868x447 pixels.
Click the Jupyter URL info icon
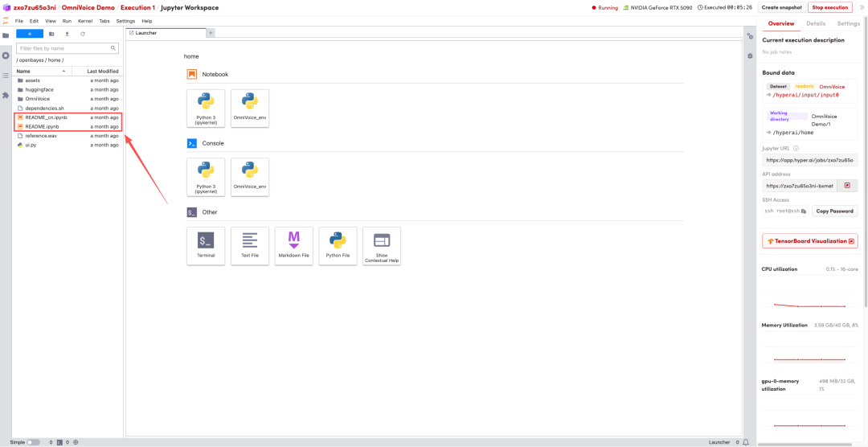[x=796, y=149]
